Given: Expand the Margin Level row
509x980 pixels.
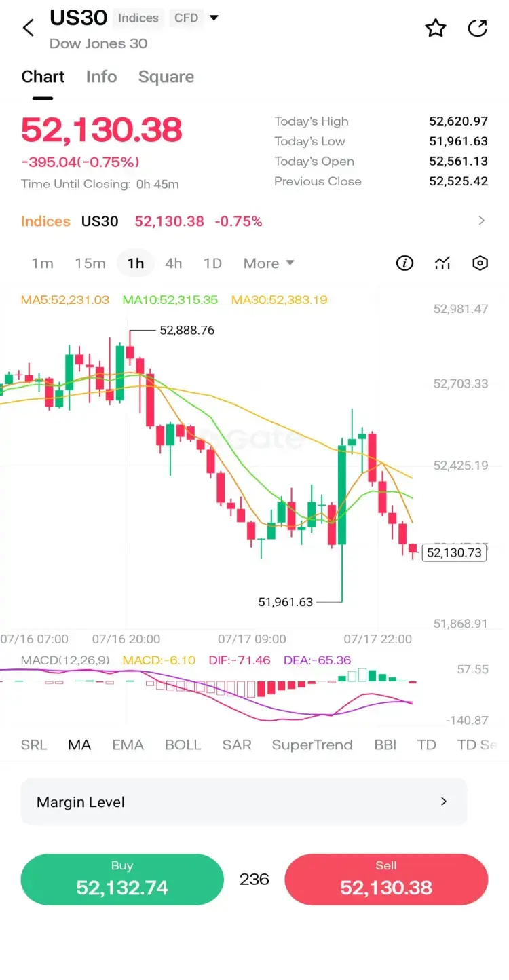Looking at the screenshot, I should click(244, 802).
